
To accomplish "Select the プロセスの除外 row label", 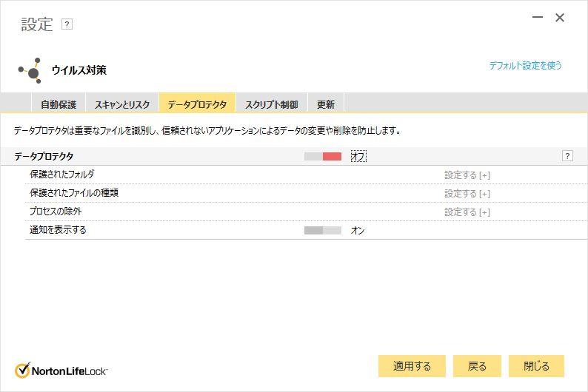I will pyautogui.click(x=56, y=212).
